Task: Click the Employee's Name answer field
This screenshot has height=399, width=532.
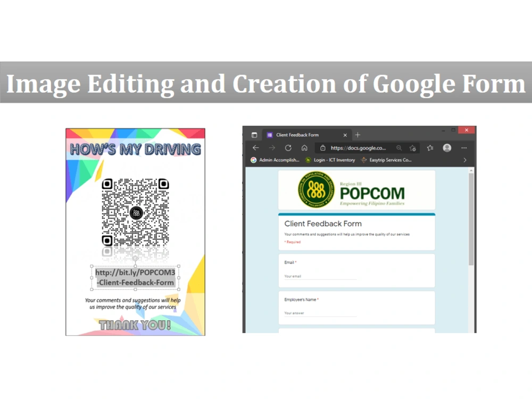Action: (320, 313)
